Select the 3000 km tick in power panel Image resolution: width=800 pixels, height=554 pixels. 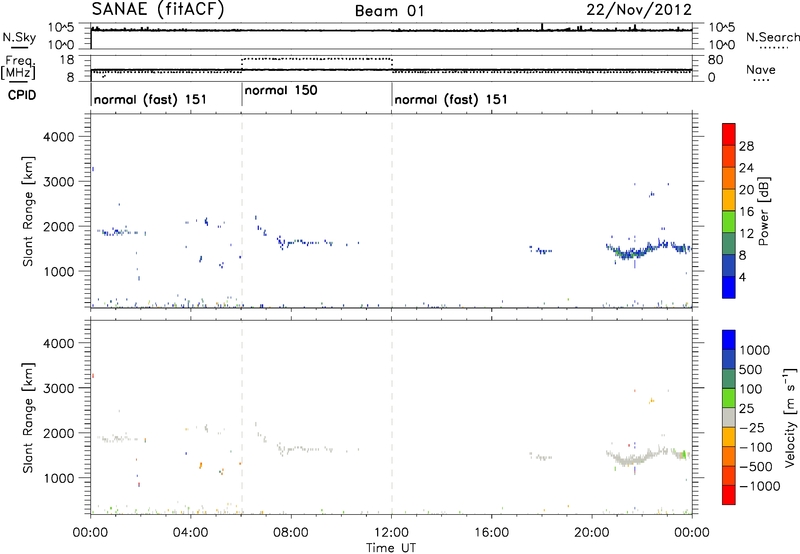tap(59, 182)
